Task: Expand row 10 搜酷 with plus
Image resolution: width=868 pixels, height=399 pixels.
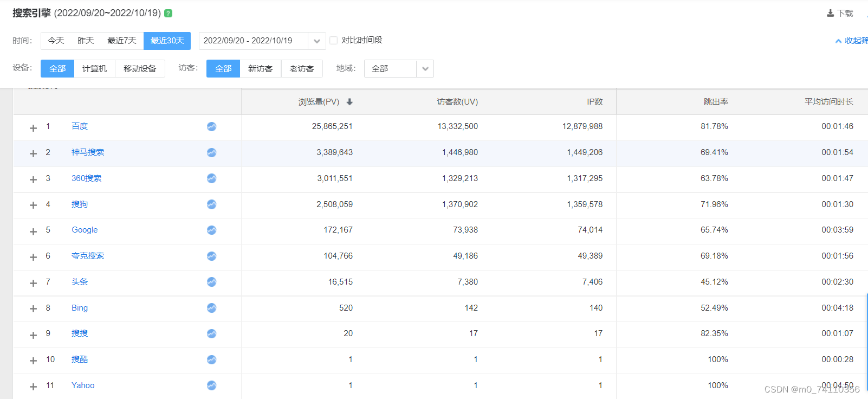Action: (x=33, y=361)
